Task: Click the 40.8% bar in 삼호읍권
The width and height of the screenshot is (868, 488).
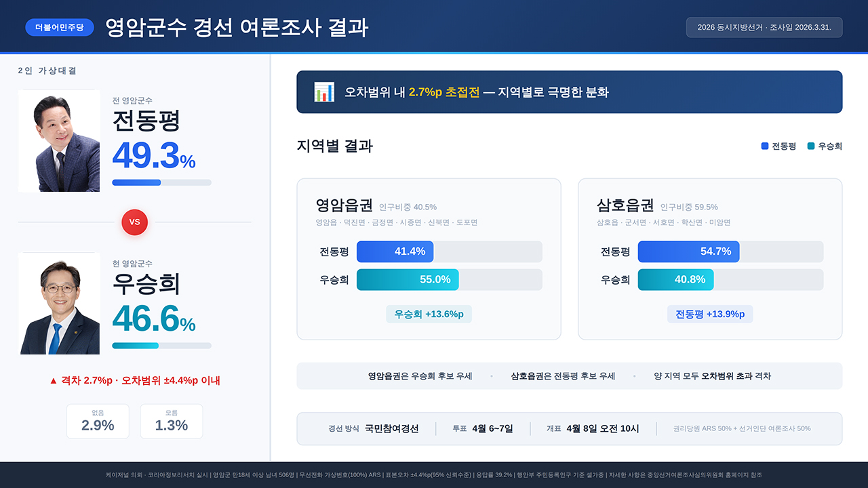Action: point(675,279)
